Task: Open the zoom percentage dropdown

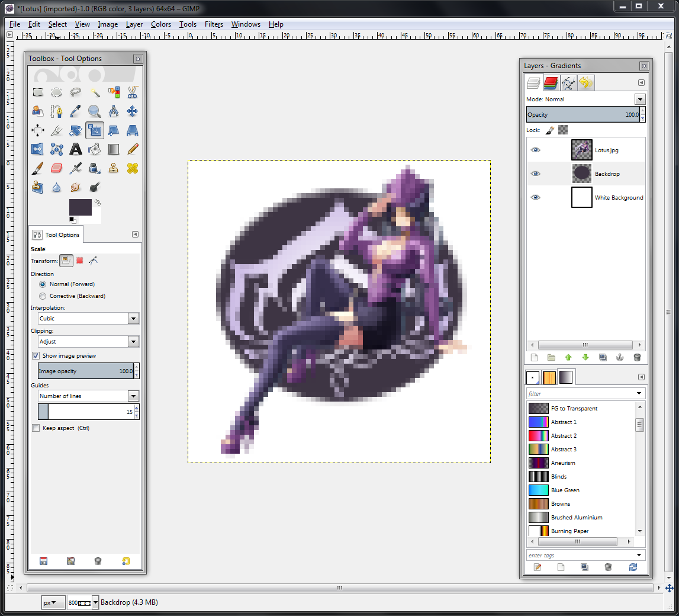Action: 95,602
